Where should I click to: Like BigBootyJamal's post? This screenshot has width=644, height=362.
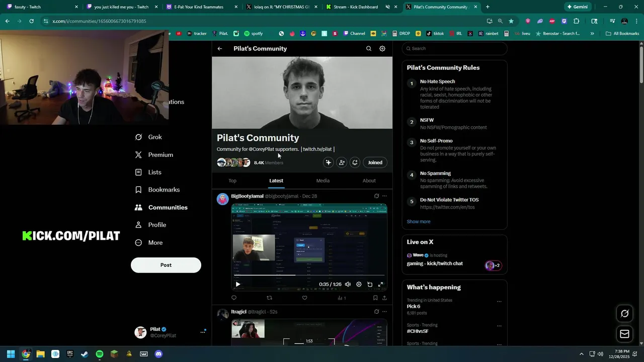[304, 298]
